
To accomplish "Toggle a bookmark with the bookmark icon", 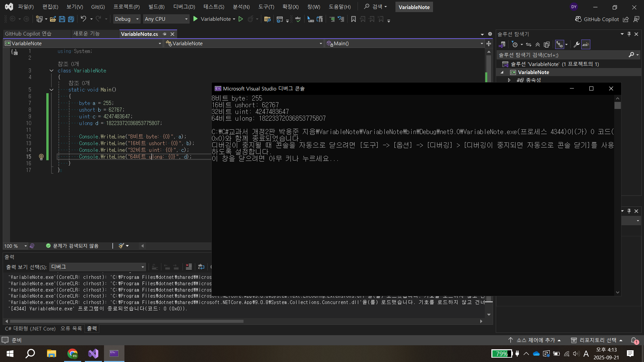I will point(353,19).
